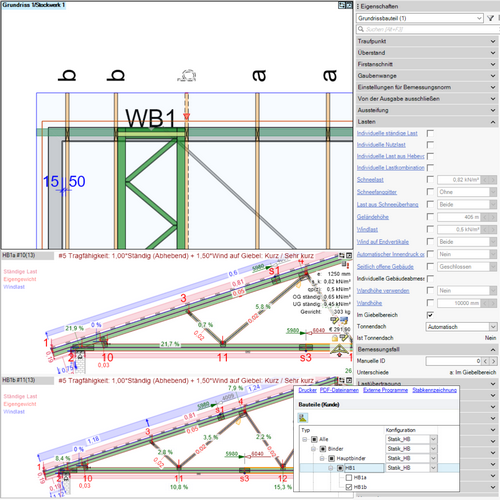Click the Manuelle ID increase arrow
500x500 pixels.
(x=493, y=361)
